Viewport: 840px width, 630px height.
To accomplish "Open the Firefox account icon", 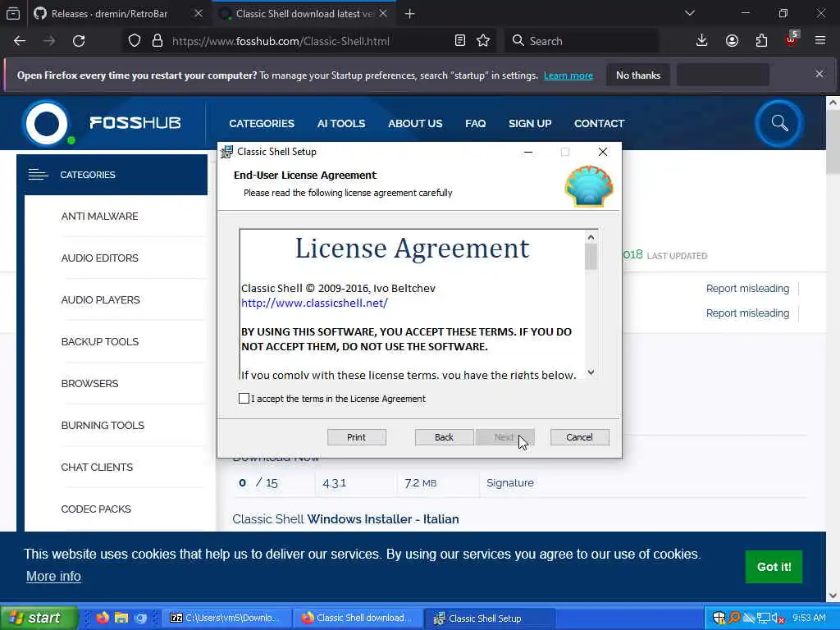I will pyautogui.click(x=732, y=41).
